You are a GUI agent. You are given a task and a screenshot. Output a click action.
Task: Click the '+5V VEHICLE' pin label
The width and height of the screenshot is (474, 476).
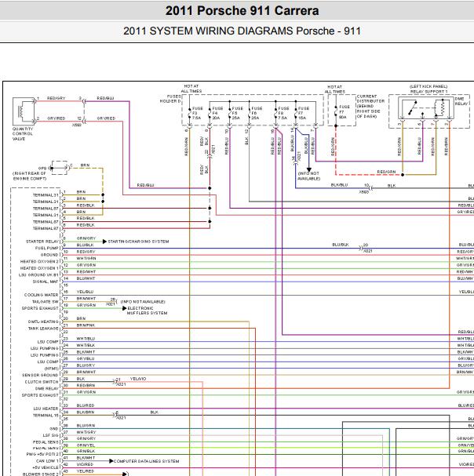click(x=46, y=467)
